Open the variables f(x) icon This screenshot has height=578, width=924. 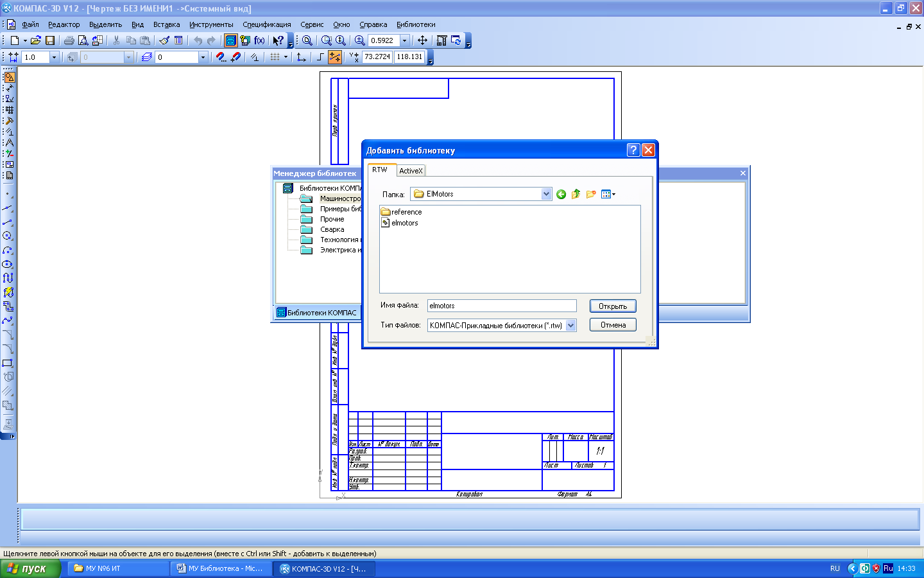[259, 40]
